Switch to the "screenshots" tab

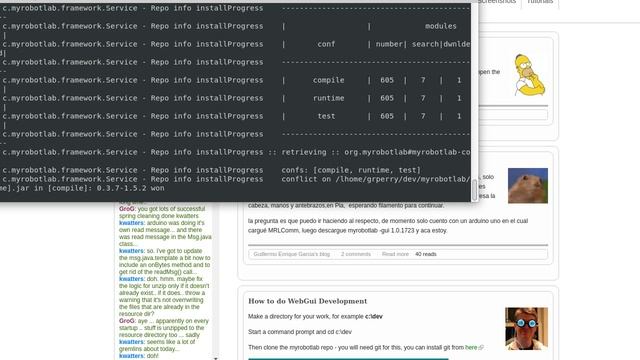(498, 2)
